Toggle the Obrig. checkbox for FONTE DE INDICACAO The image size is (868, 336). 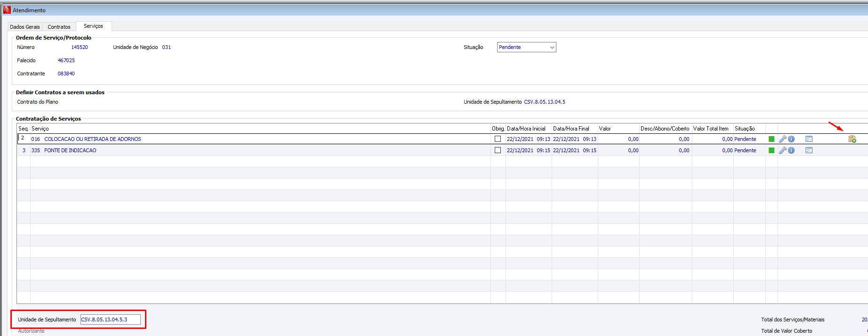498,150
